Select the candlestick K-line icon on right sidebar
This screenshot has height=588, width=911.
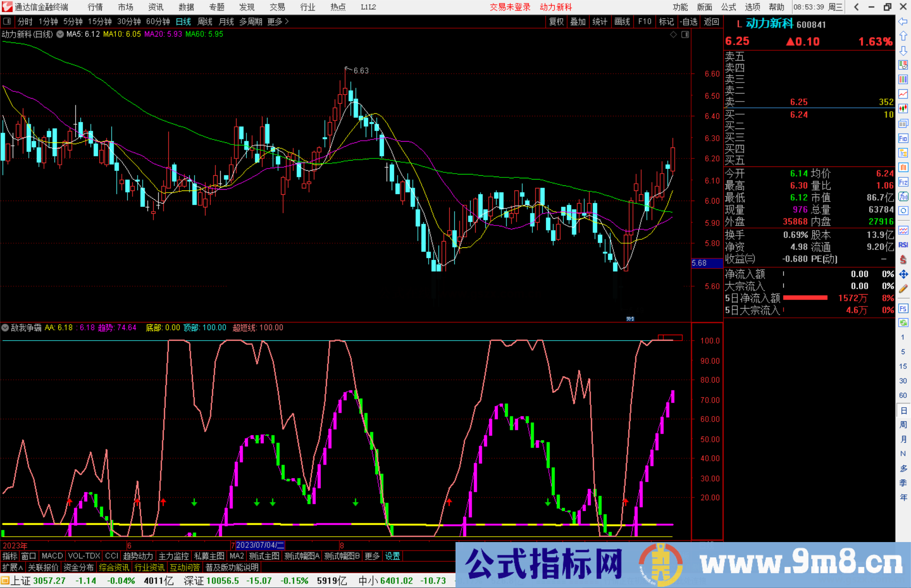coord(903,109)
